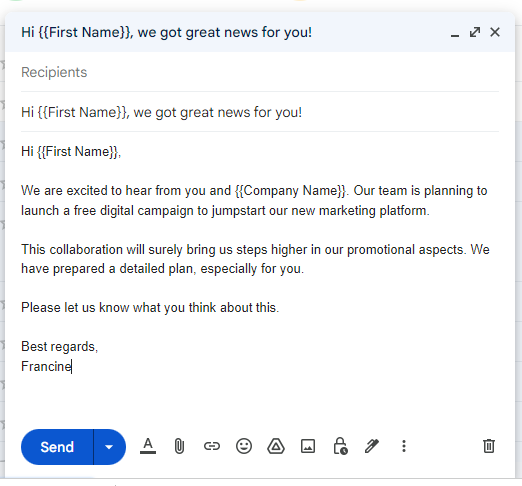Insert a photo with the image icon
The image size is (522, 486).
(308, 446)
